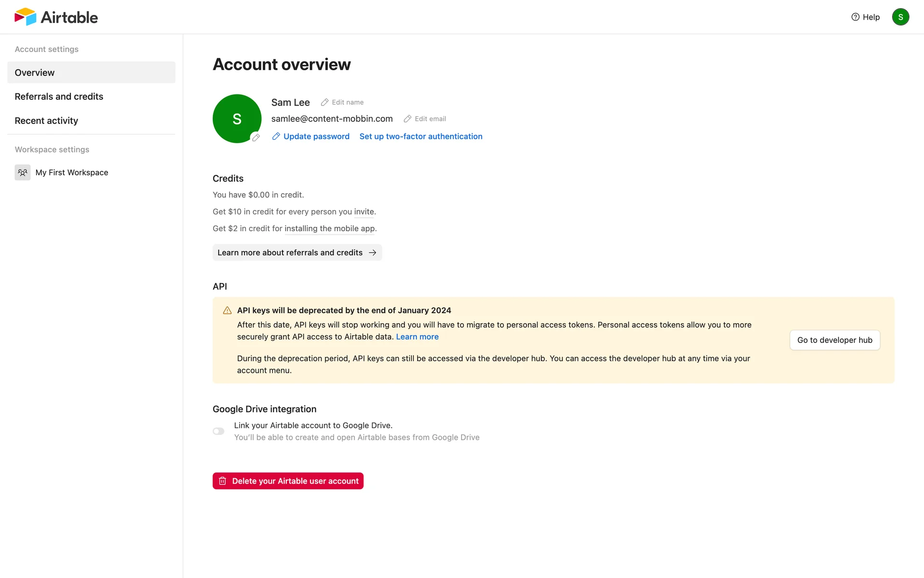Click the pencil icon beside Edit email
This screenshot has width=924, height=578.
click(x=408, y=118)
